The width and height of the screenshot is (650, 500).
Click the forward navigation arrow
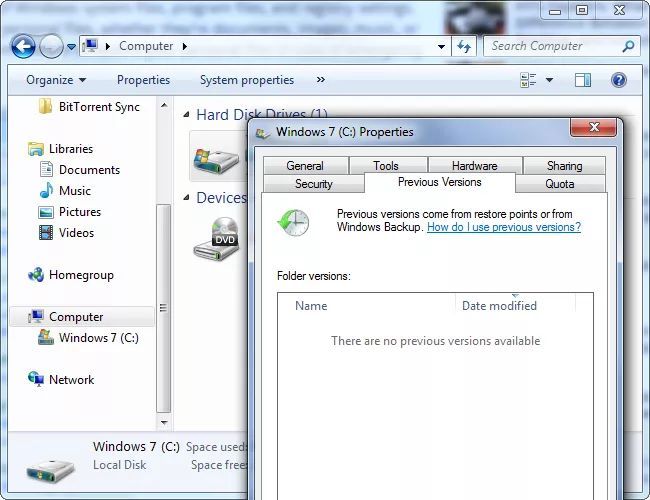(x=51, y=46)
